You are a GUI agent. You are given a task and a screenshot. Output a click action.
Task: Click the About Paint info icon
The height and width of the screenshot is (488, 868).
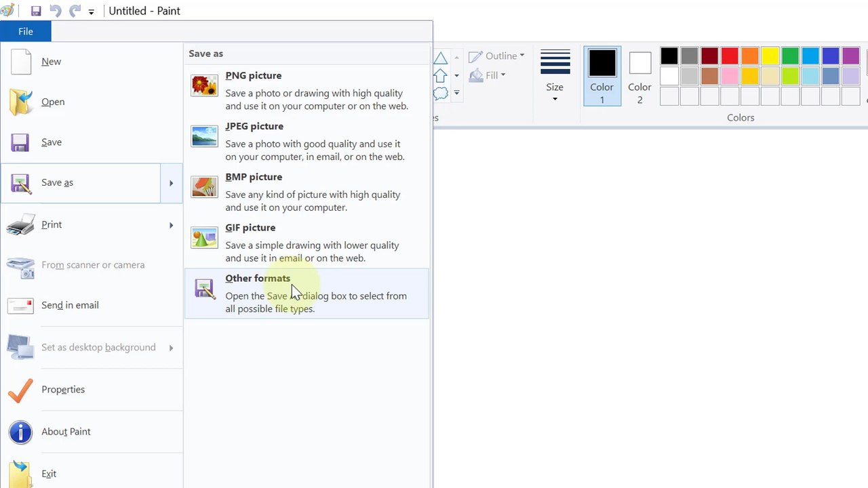coord(20,432)
